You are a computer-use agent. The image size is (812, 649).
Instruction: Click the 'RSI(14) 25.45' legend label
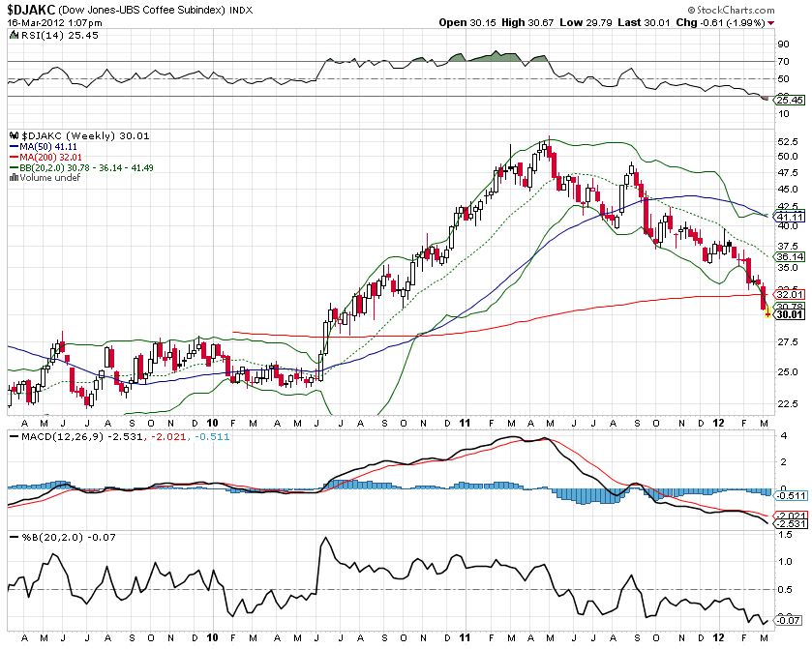[x=59, y=35]
